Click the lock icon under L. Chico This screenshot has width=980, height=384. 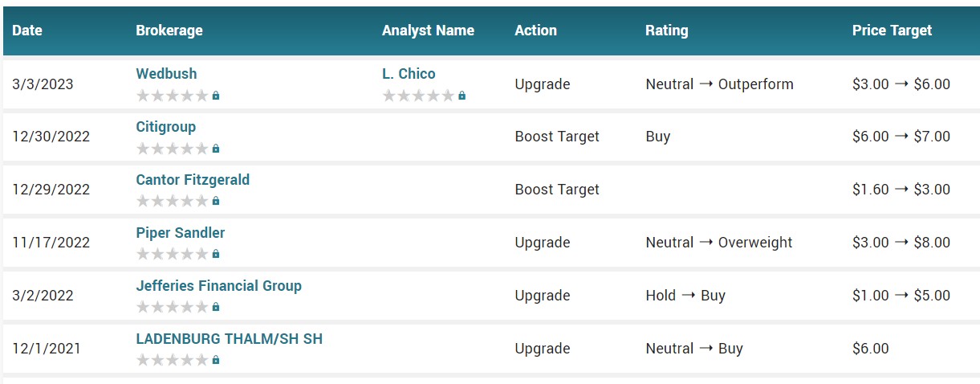coord(462,96)
